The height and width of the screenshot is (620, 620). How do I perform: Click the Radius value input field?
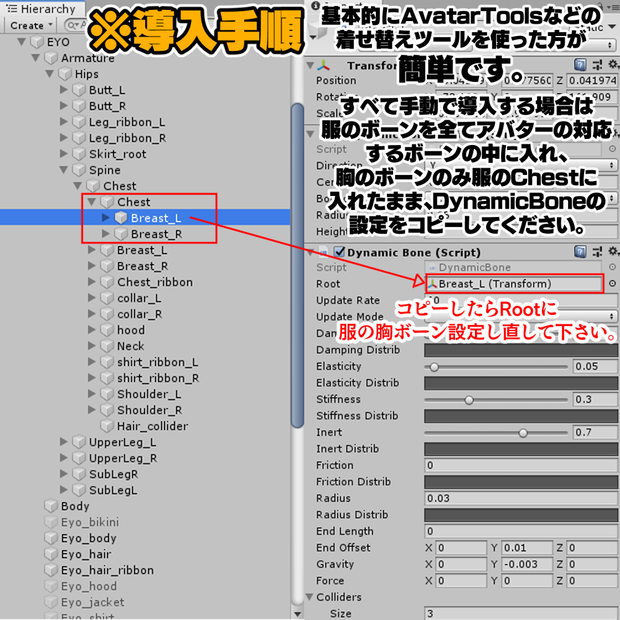coord(521,498)
